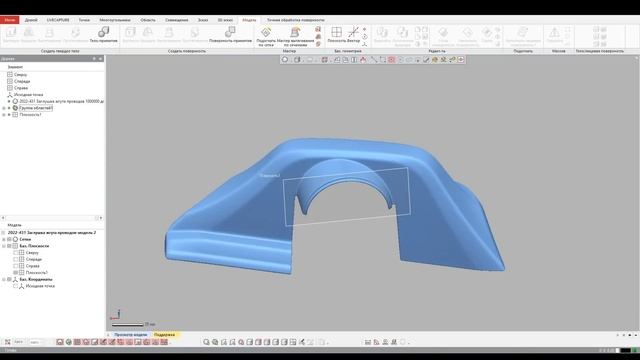Click the Тело примитив (primitive body) icon
Viewport: 640px width, 360px height.
click(x=103, y=32)
